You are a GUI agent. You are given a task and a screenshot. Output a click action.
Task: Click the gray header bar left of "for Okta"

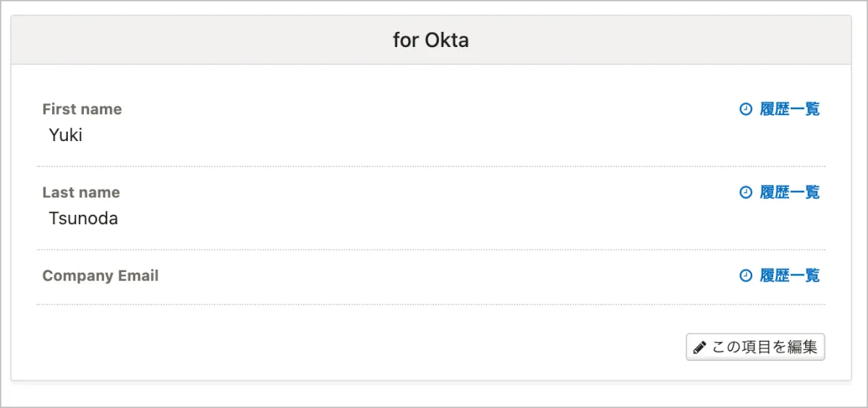(x=181, y=40)
